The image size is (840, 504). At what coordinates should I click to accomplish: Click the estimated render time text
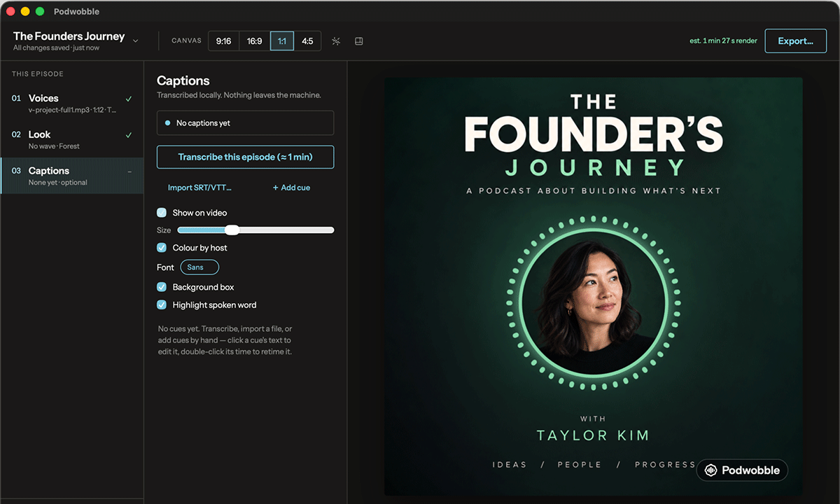(723, 41)
